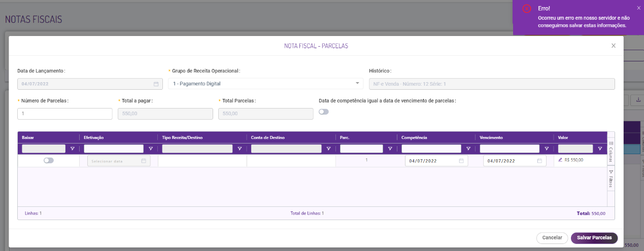Sort by Vencimento column header
This screenshot has width=644, height=251.
pyautogui.click(x=491, y=137)
